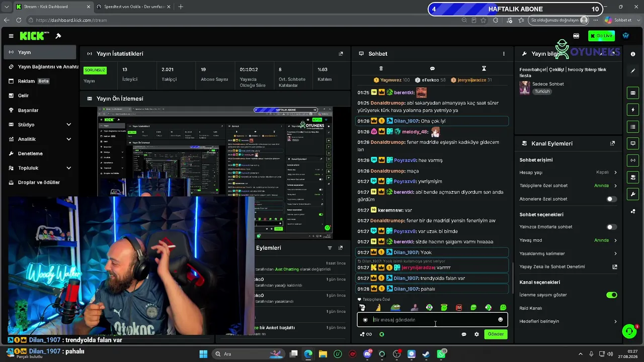Toggle Yalnızca Emotlarla sohbet switch
This screenshot has height=362, width=644.
[x=611, y=227]
